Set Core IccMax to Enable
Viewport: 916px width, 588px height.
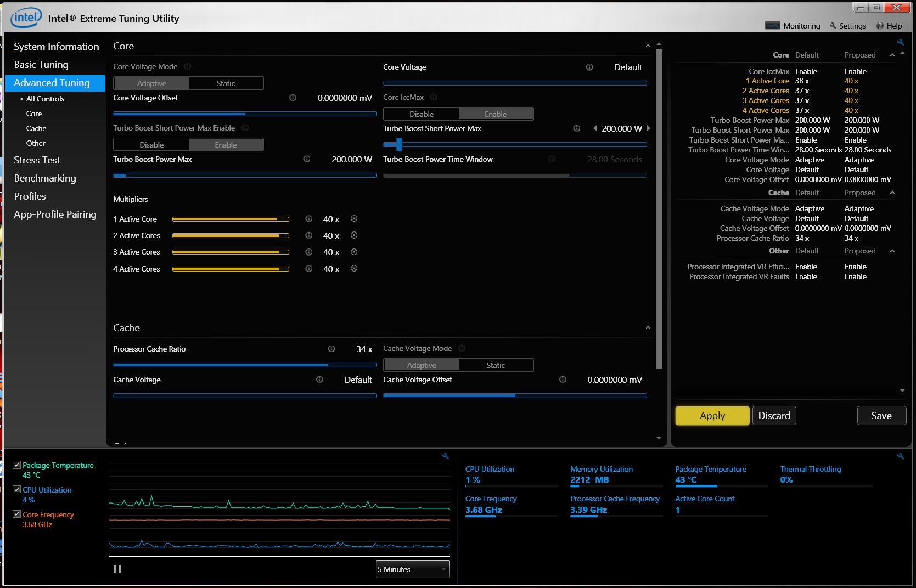point(496,114)
